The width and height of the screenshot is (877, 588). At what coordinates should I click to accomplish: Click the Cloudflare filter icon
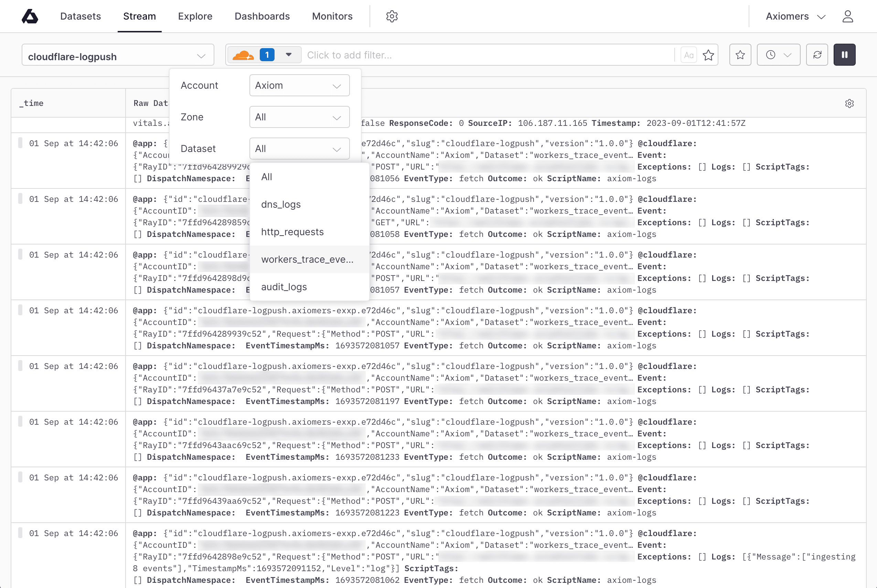(x=243, y=55)
